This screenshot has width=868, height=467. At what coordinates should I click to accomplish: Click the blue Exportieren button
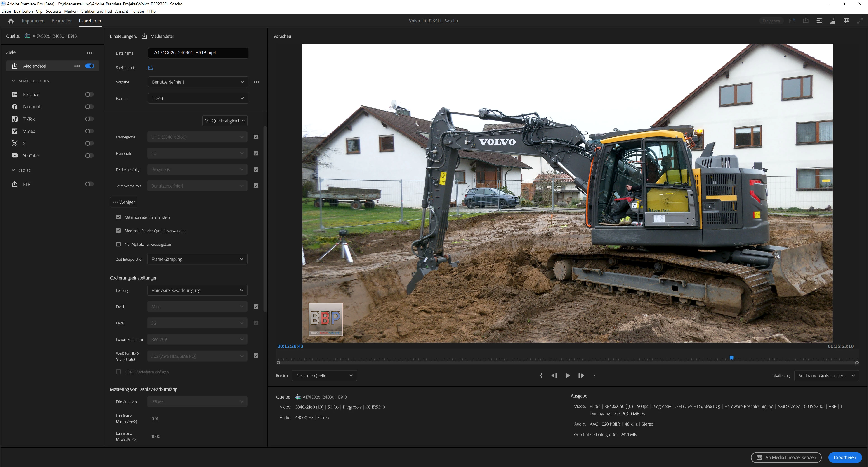pyautogui.click(x=844, y=457)
